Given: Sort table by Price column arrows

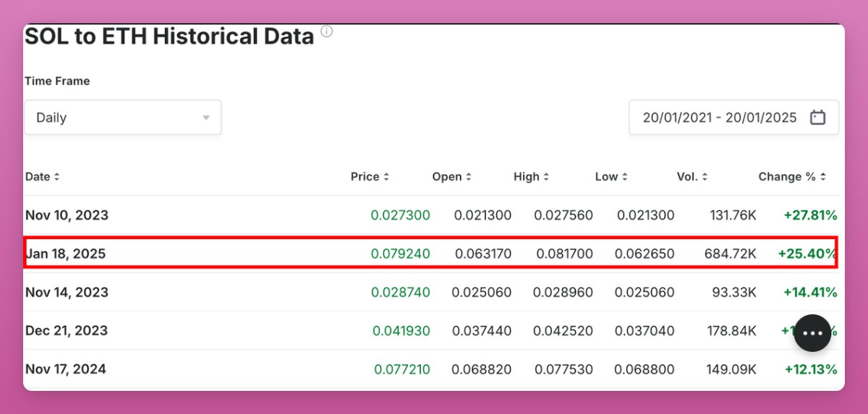Looking at the screenshot, I should point(386,177).
